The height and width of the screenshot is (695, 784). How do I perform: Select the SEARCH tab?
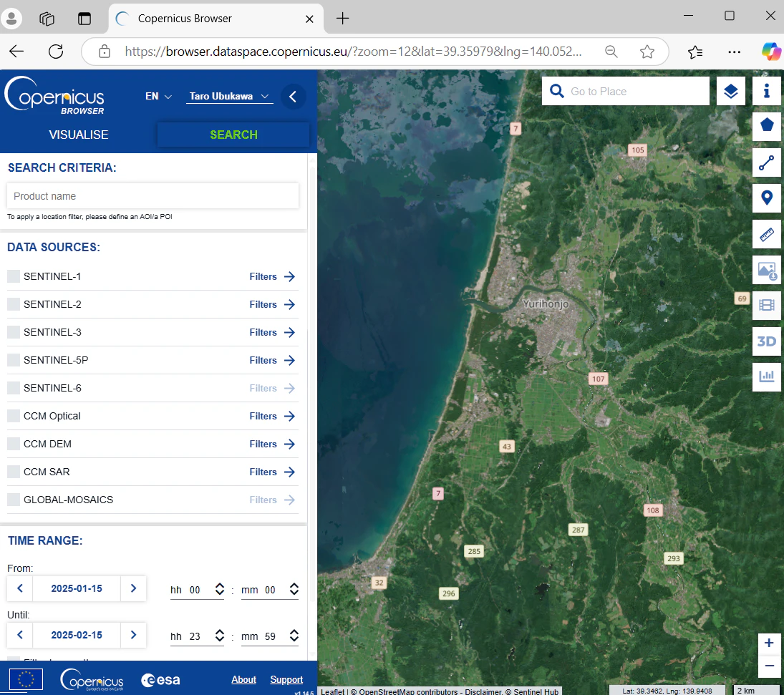click(x=233, y=135)
